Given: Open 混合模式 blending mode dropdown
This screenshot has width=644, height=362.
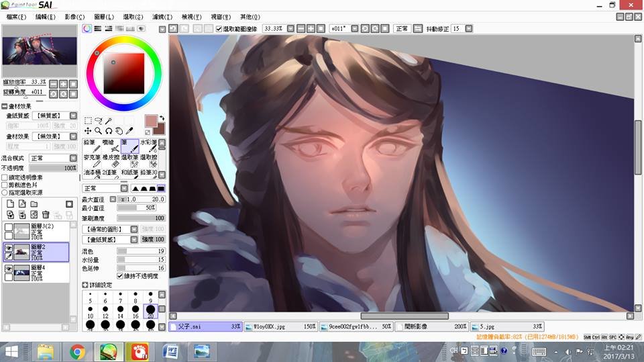Looking at the screenshot, I should point(73,158).
